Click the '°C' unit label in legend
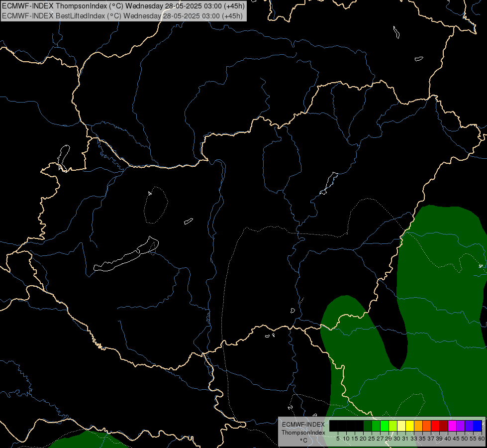This screenshot has width=487, height=448. (x=303, y=440)
